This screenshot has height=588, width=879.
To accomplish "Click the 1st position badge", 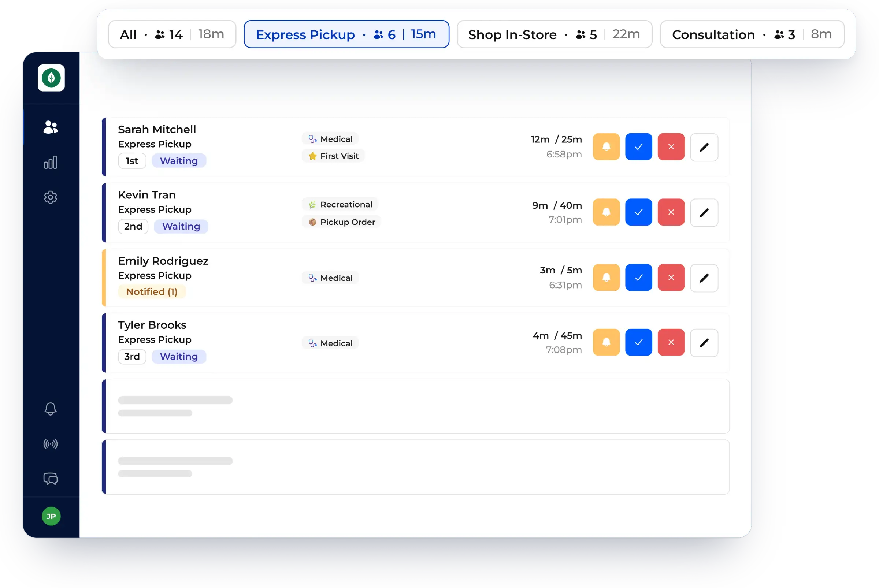I will (x=132, y=161).
